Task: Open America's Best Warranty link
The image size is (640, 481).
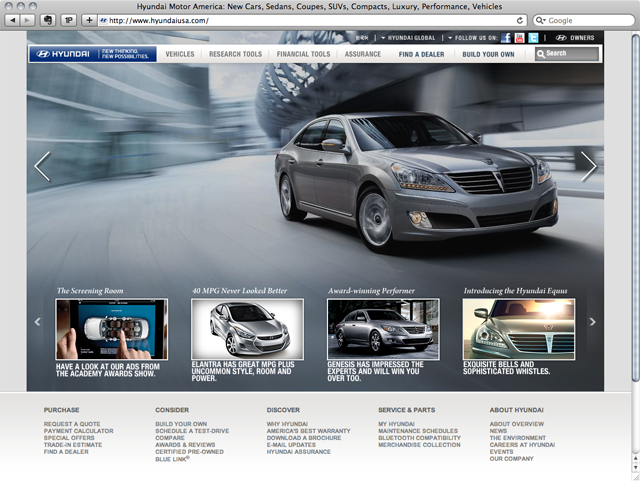Action: click(x=309, y=431)
